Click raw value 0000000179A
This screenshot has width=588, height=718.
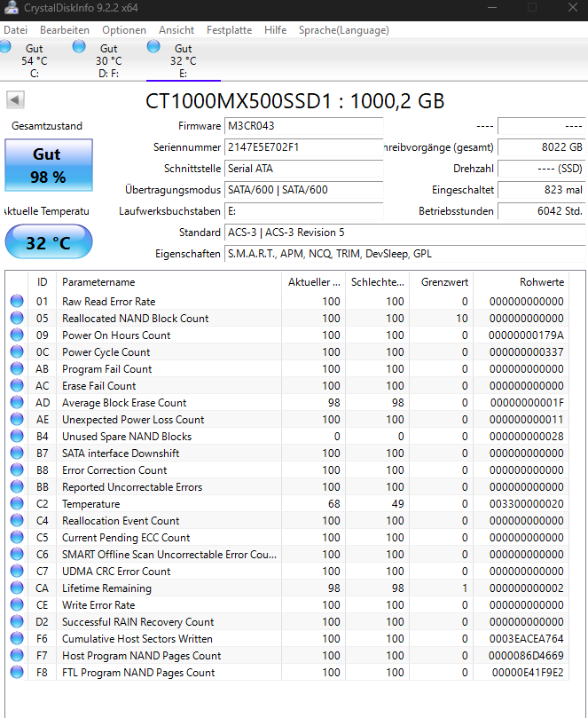[x=526, y=335]
